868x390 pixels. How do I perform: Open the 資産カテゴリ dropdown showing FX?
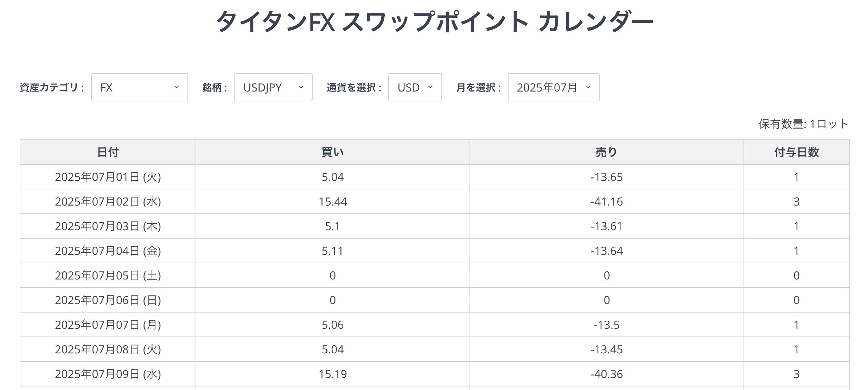[139, 88]
